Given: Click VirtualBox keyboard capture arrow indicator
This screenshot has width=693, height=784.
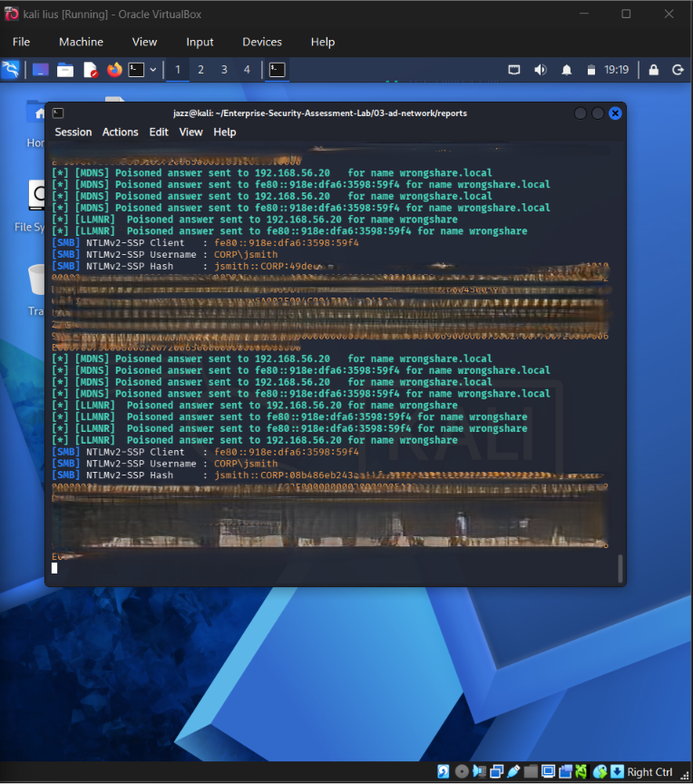Looking at the screenshot, I should click(617, 771).
